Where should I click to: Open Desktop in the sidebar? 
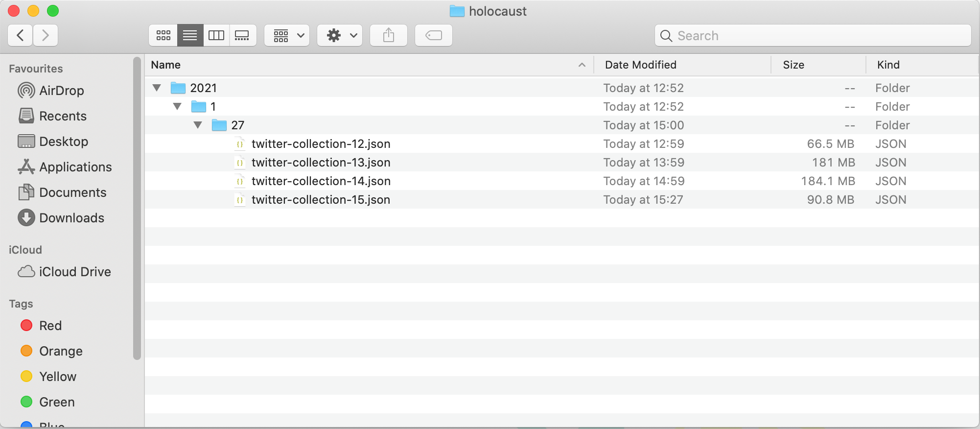tap(53, 142)
